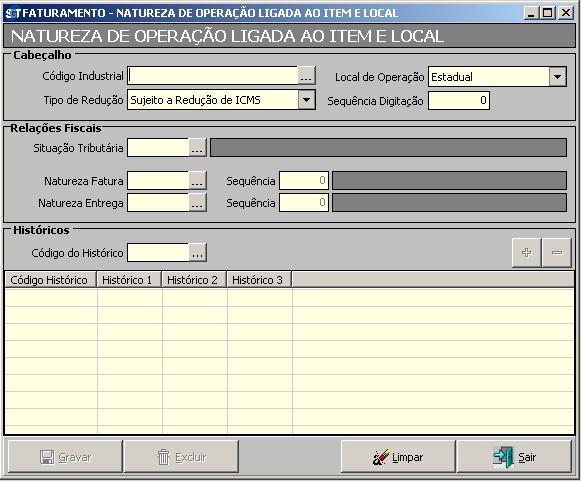Expand the Tipo de Redução dropdown

306,100
